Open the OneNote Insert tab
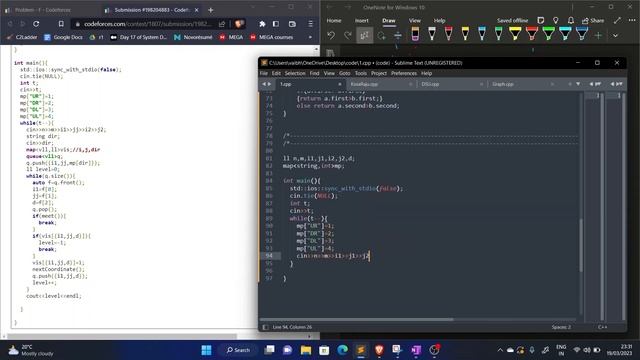Image resolution: width=640 pixels, height=360 pixels. tap(362, 20)
